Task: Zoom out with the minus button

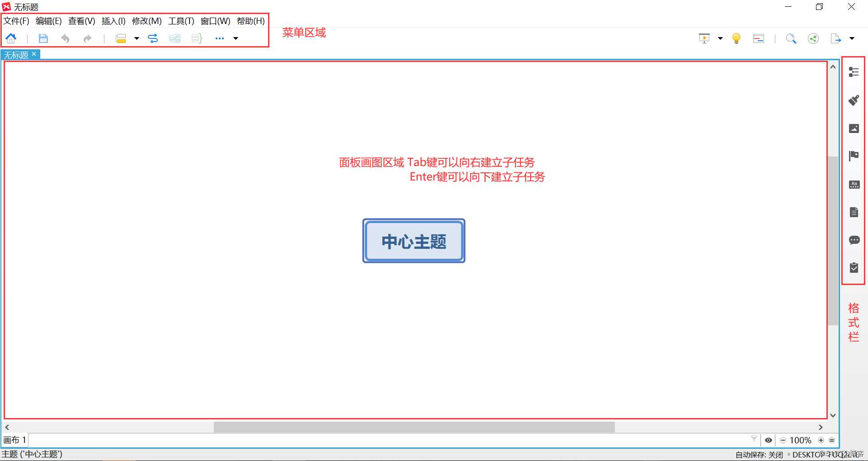Action: 783,440
